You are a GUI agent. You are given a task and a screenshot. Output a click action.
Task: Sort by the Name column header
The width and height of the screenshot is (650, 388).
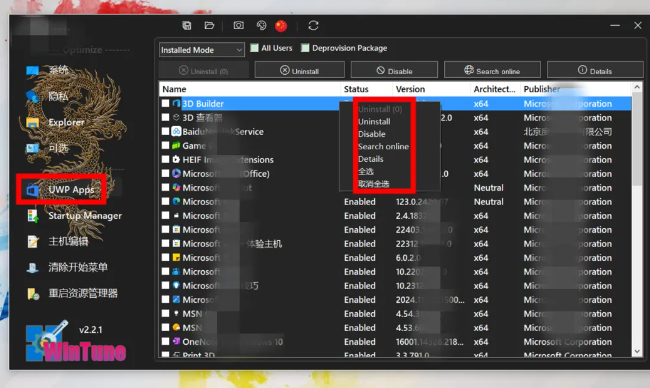[250, 89]
